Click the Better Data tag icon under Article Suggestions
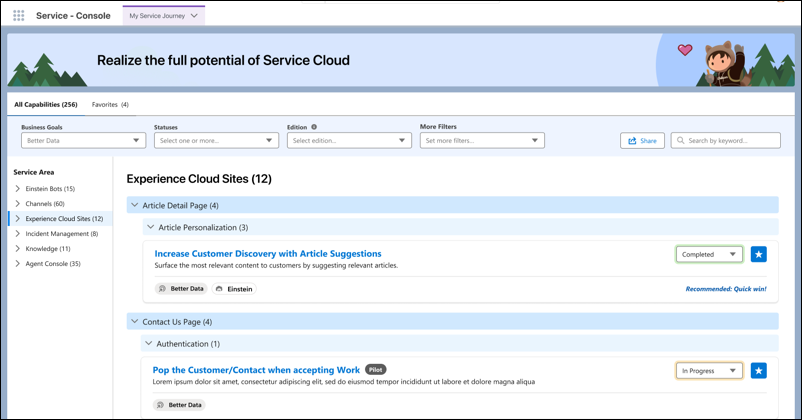This screenshot has height=420, width=802. pos(162,288)
